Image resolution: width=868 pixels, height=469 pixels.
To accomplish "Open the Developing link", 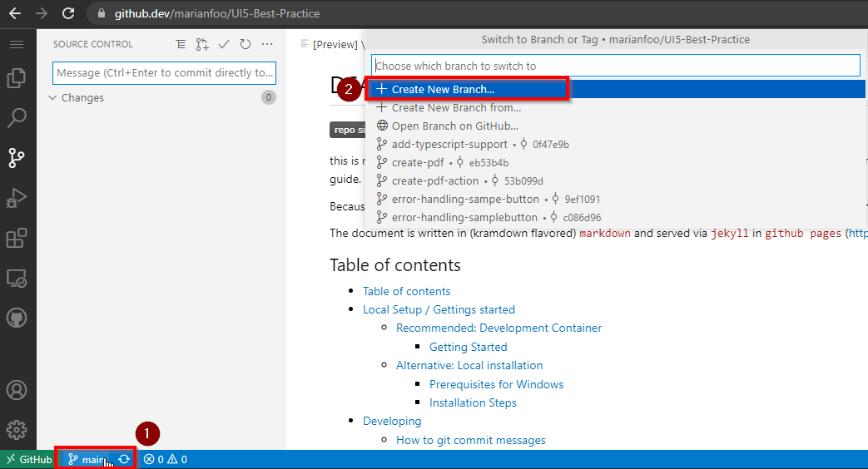I will tap(392, 421).
